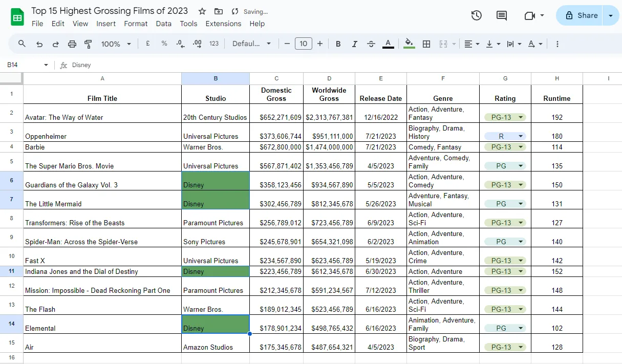Open version history clock icon
The width and height of the screenshot is (622, 364).
coord(476,15)
